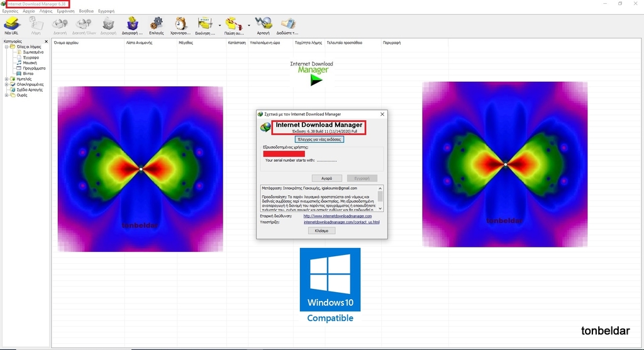Open the Εγγραφή menu
The image size is (644, 350).
pyautogui.click(x=106, y=11)
